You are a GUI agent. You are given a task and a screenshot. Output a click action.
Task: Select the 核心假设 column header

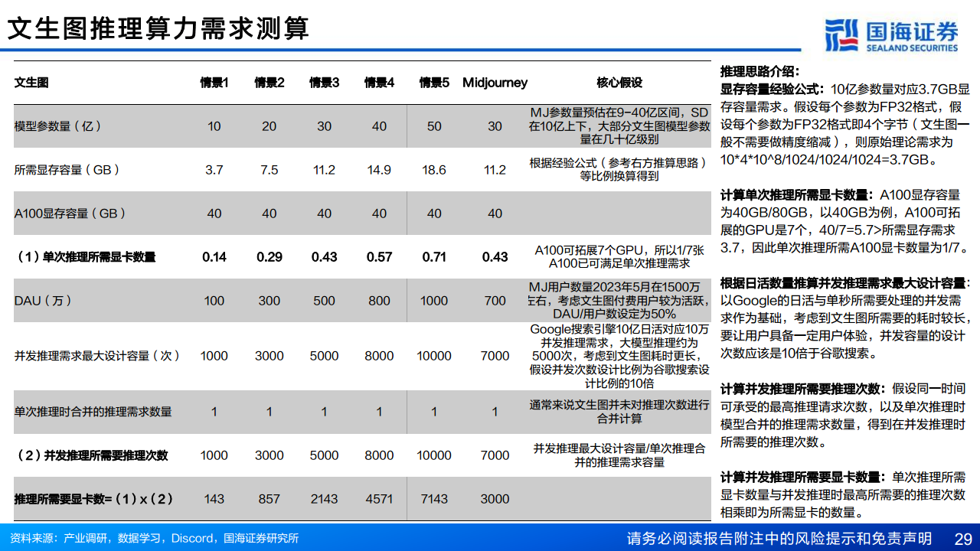pos(619,83)
